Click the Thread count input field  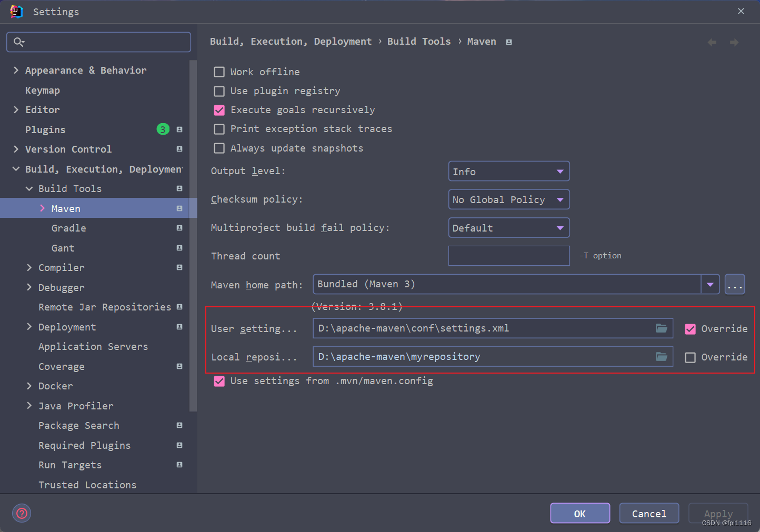pyautogui.click(x=509, y=256)
